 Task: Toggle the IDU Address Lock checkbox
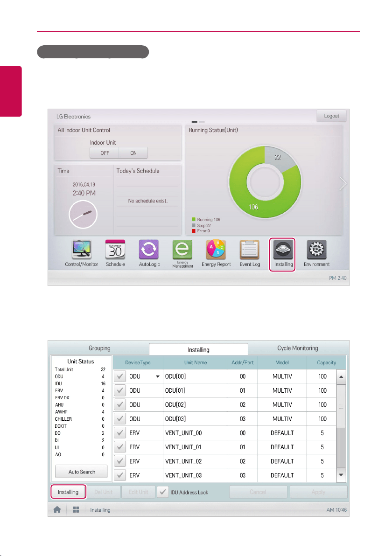162,492
